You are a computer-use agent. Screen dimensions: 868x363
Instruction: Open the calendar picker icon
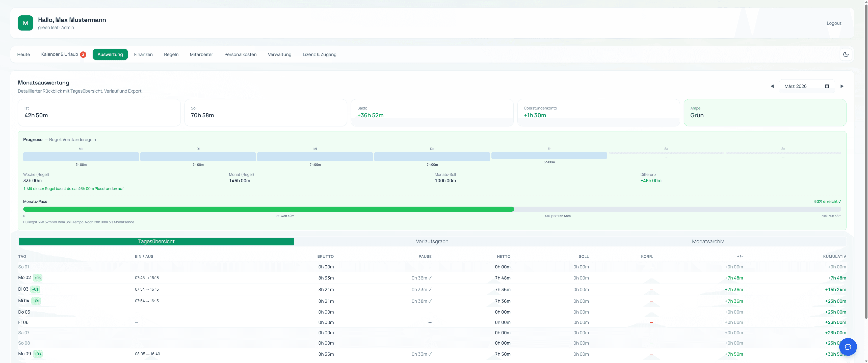pos(827,86)
